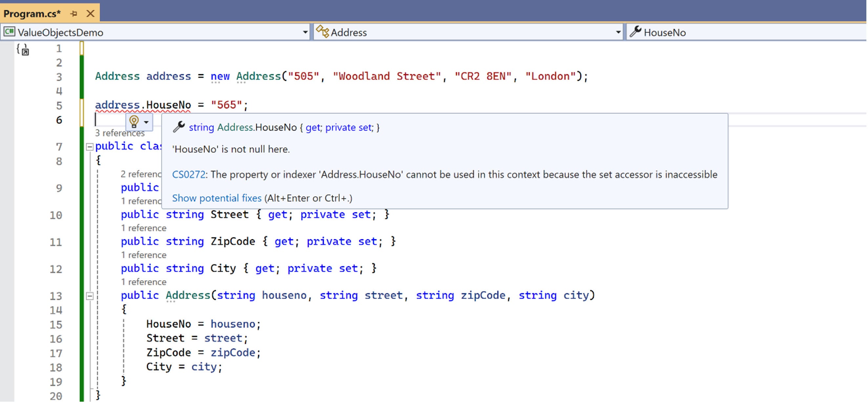Click the 1 reference CodeLens above Street property
Screen dimensions: 868x403
point(141,201)
